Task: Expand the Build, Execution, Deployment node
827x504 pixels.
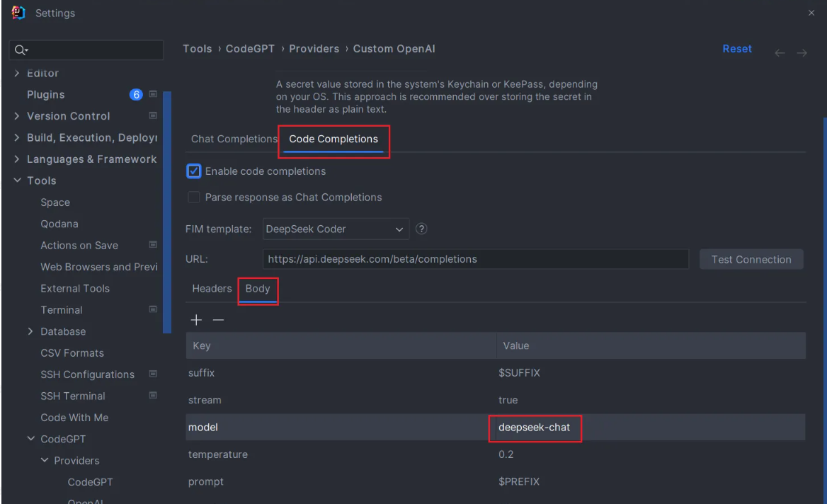Action: pos(17,137)
